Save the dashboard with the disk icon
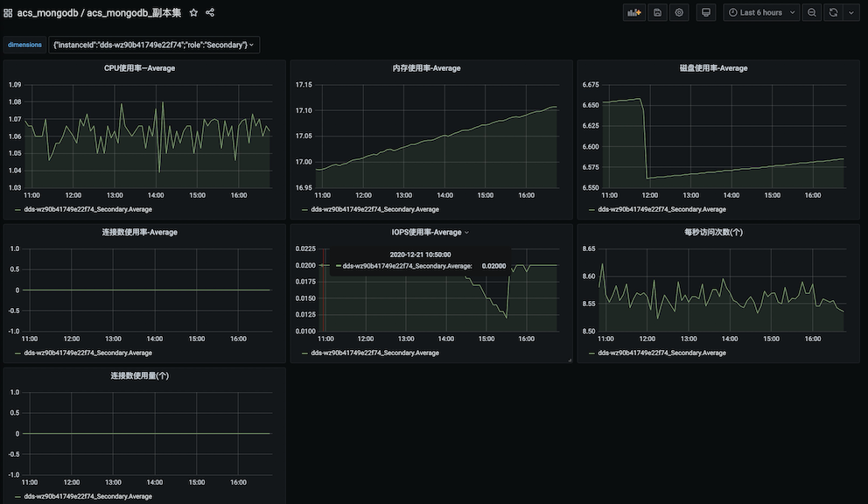 (657, 13)
